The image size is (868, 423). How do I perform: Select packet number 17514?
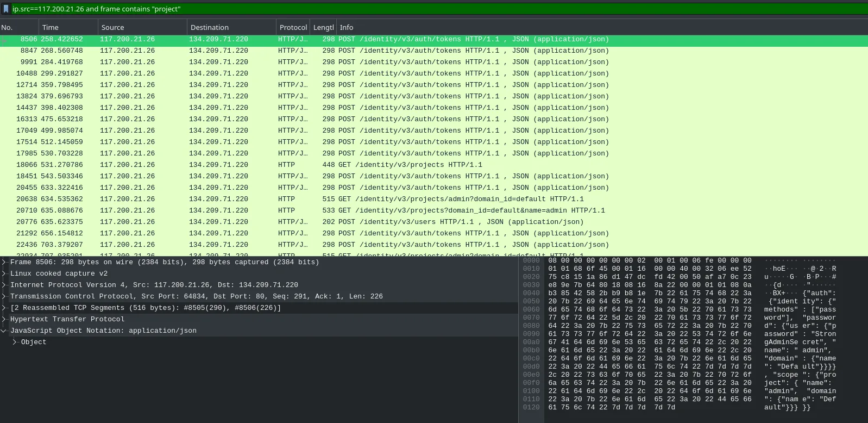coord(434,142)
